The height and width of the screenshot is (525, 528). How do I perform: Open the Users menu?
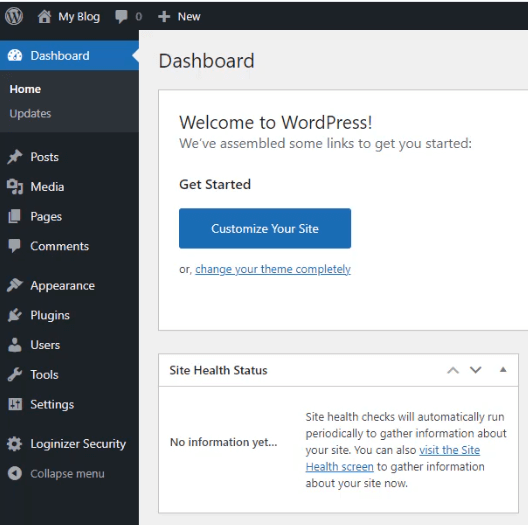click(45, 345)
